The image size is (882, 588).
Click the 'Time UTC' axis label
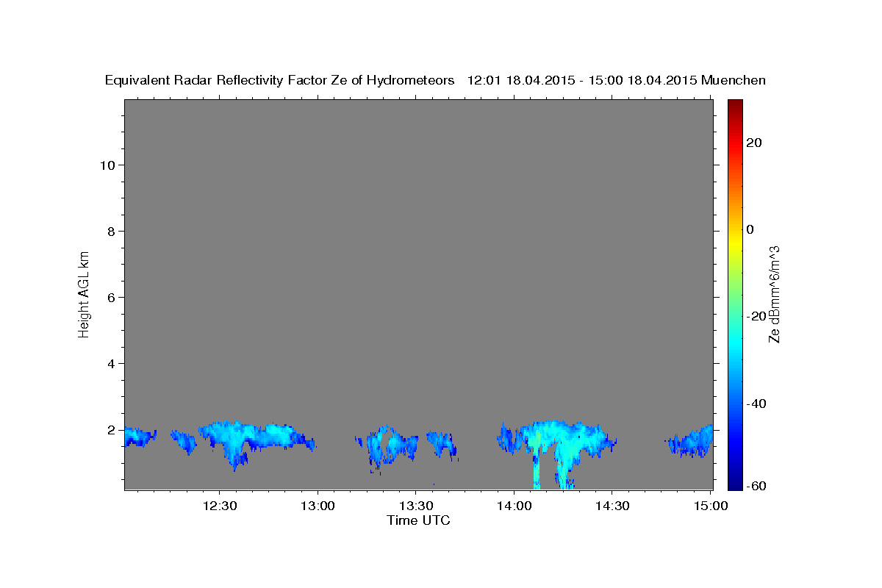tap(418, 520)
